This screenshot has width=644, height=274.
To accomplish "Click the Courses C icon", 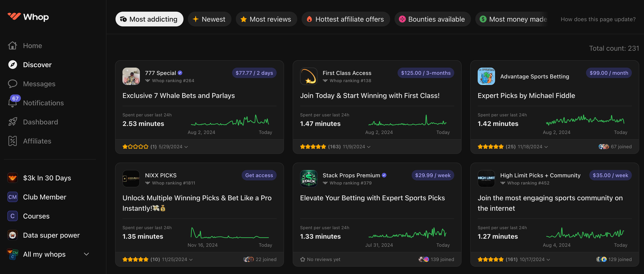I will (x=13, y=216).
